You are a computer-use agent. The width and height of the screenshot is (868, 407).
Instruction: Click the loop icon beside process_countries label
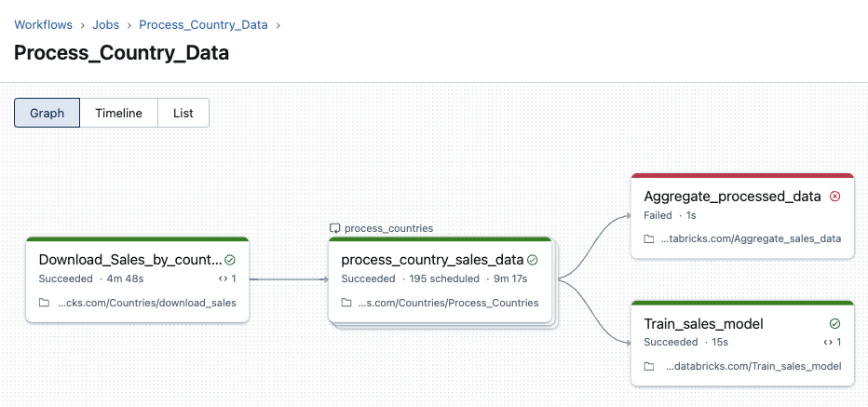(x=335, y=228)
